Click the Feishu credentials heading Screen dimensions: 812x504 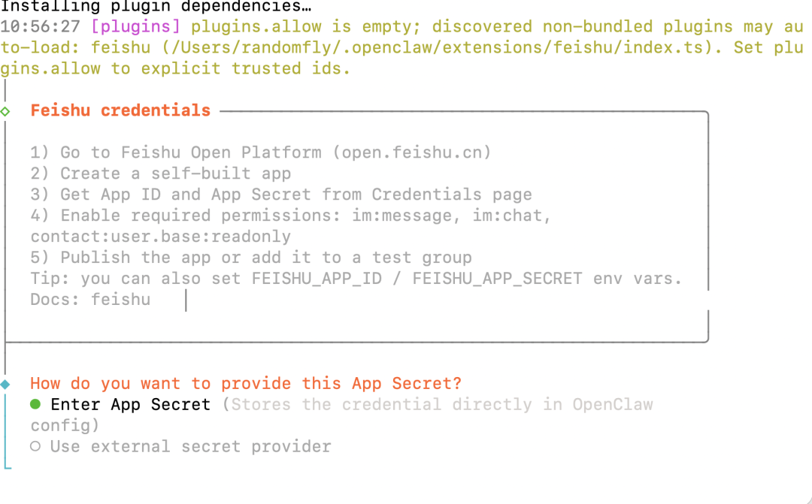click(120, 110)
